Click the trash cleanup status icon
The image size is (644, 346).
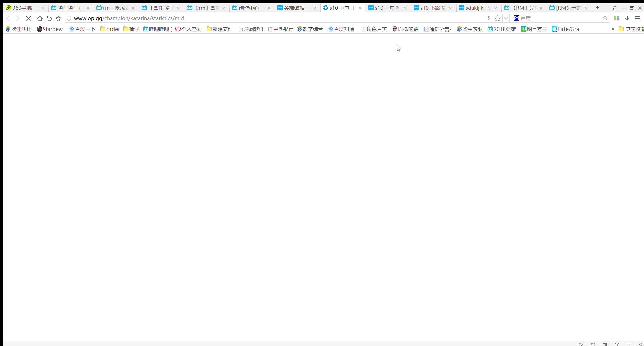tap(605, 344)
